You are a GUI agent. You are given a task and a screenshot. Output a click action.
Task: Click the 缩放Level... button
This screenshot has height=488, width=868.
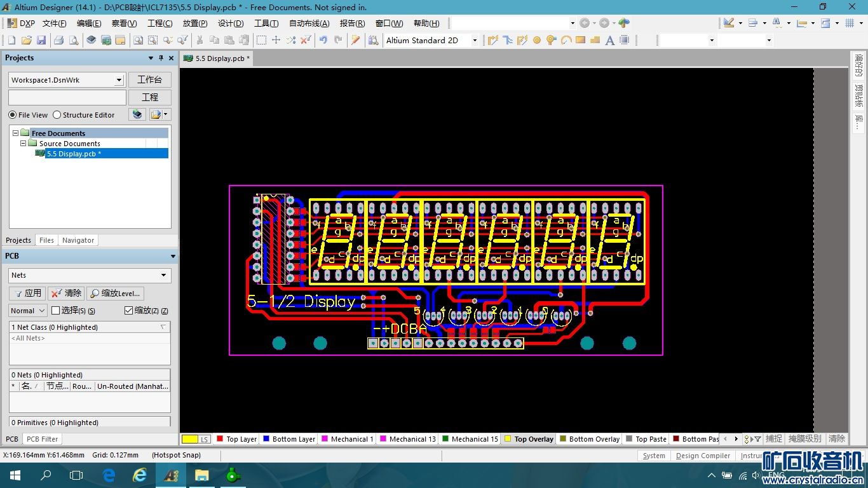pos(116,294)
